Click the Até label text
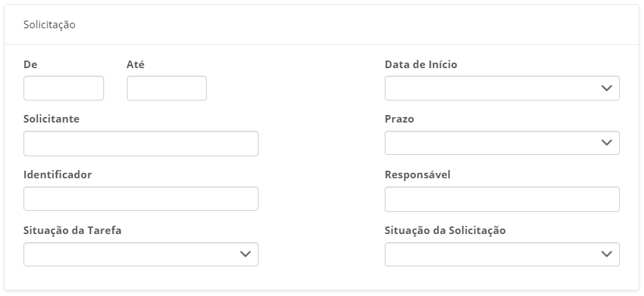Viewport: 644px width, 296px height. [136, 65]
